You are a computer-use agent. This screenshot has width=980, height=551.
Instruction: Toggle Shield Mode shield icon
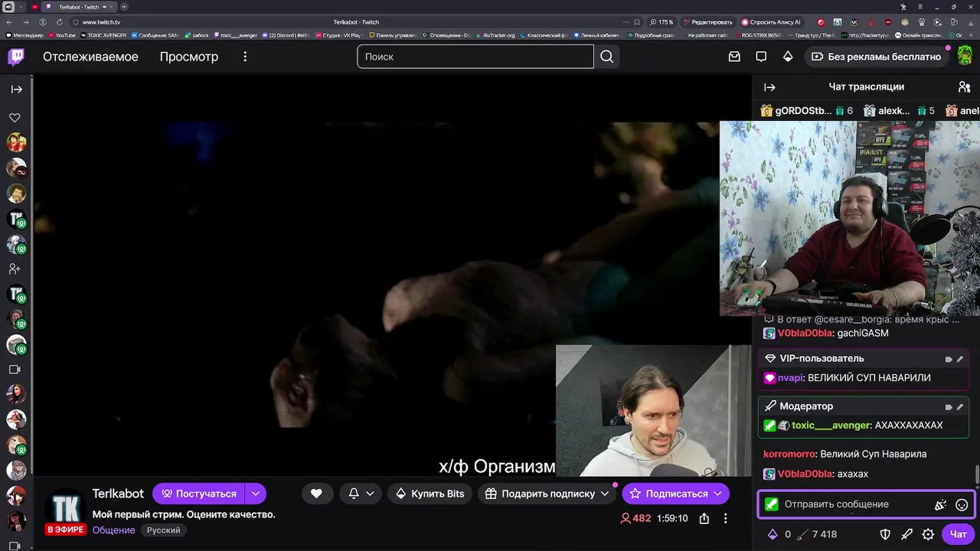point(885,534)
